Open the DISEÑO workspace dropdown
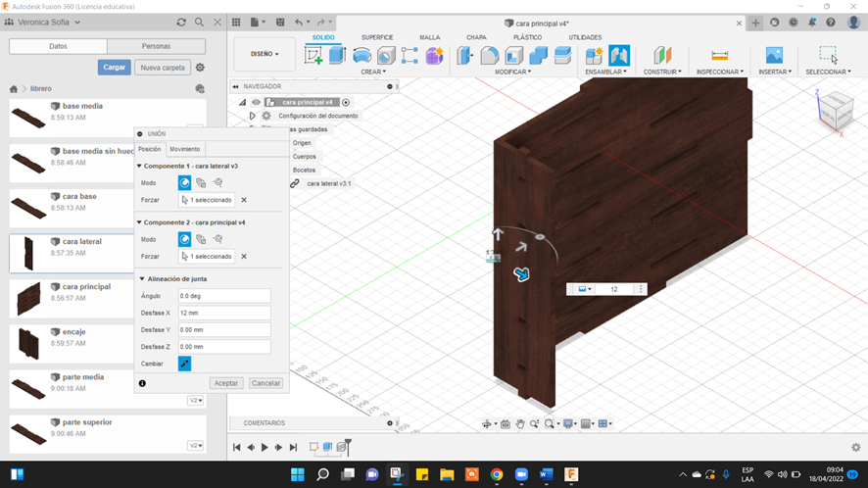868x488 pixels. pos(265,54)
